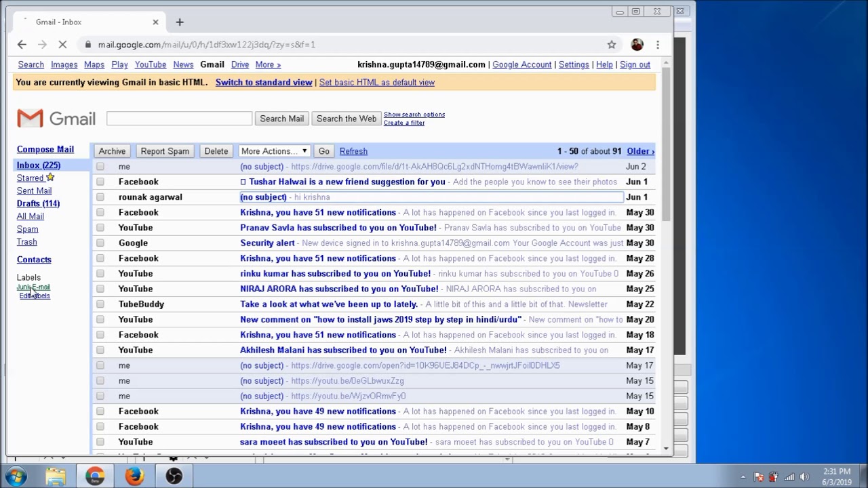The height and width of the screenshot is (488, 868).
Task: Click the Search Mail button
Action: (x=282, y=119)
